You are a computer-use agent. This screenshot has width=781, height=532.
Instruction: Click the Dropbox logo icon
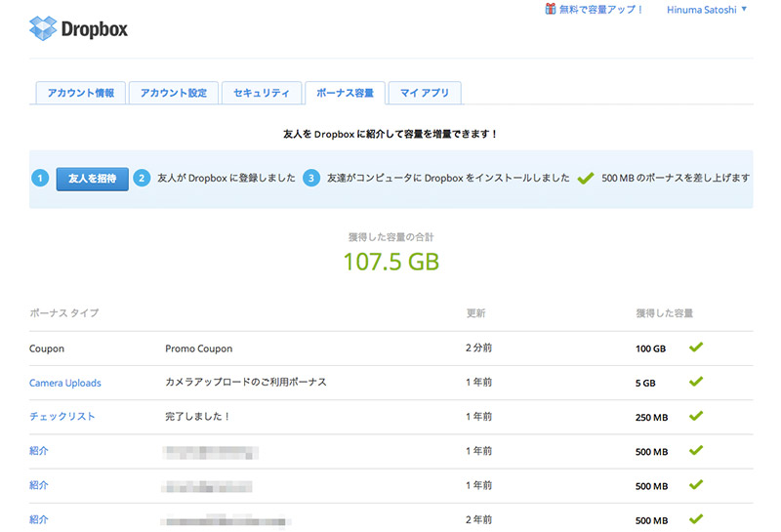click(43, 28)
